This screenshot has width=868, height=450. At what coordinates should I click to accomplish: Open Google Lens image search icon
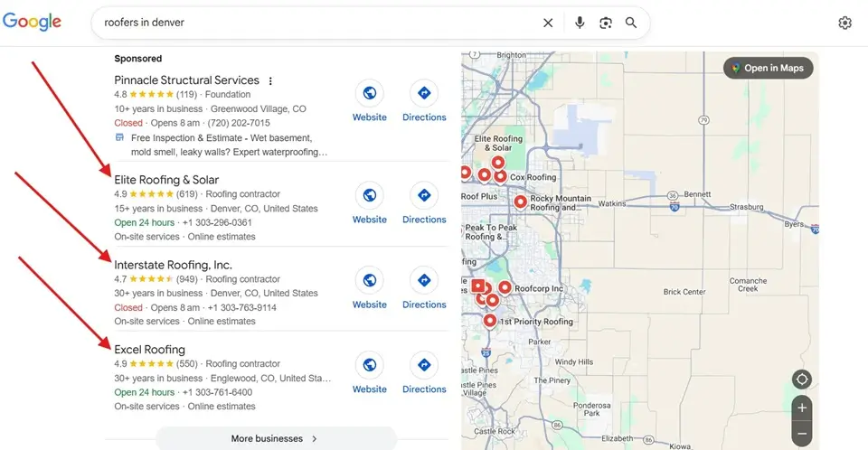tap(606, 23)
